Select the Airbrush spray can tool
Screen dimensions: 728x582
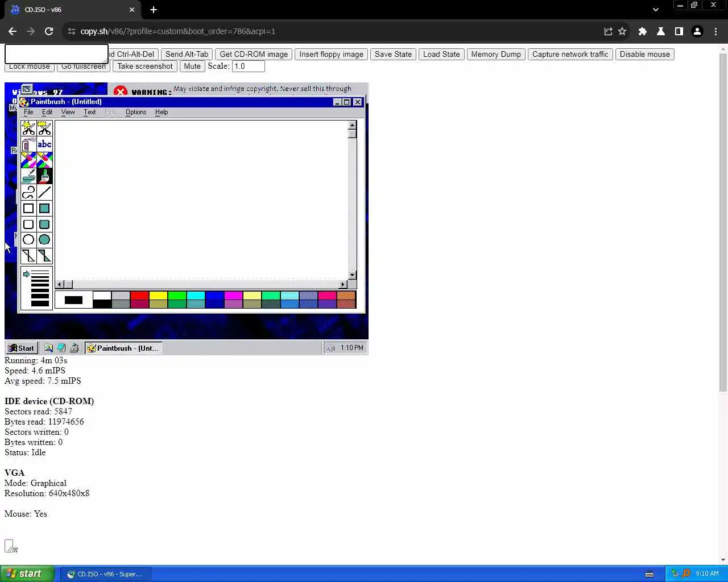click(x=28, y=144)
